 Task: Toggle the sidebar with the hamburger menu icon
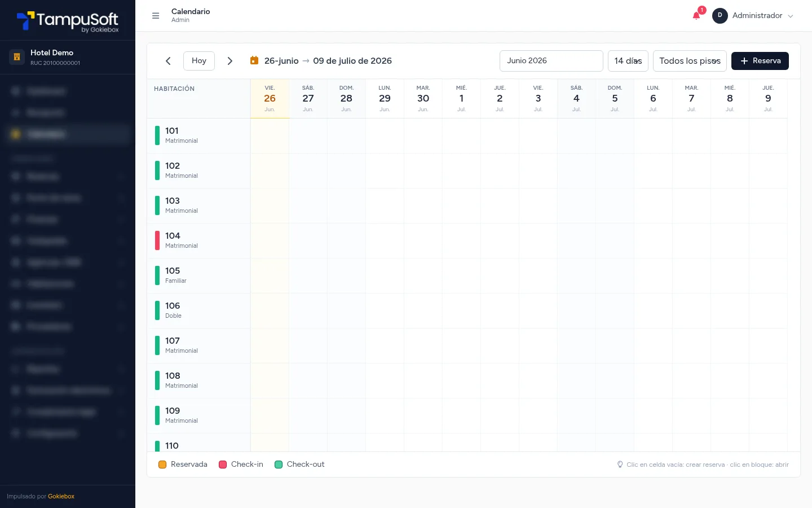tap(156, 16)
